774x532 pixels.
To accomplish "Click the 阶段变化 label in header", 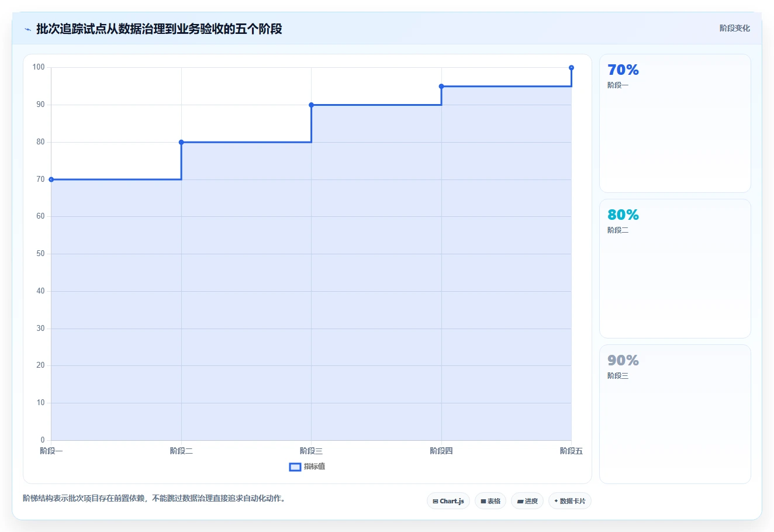I will 735,28.
